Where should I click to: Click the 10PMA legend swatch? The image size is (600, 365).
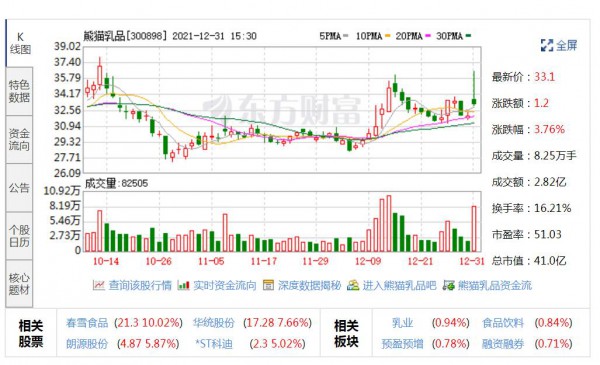(x=388, y=36)
